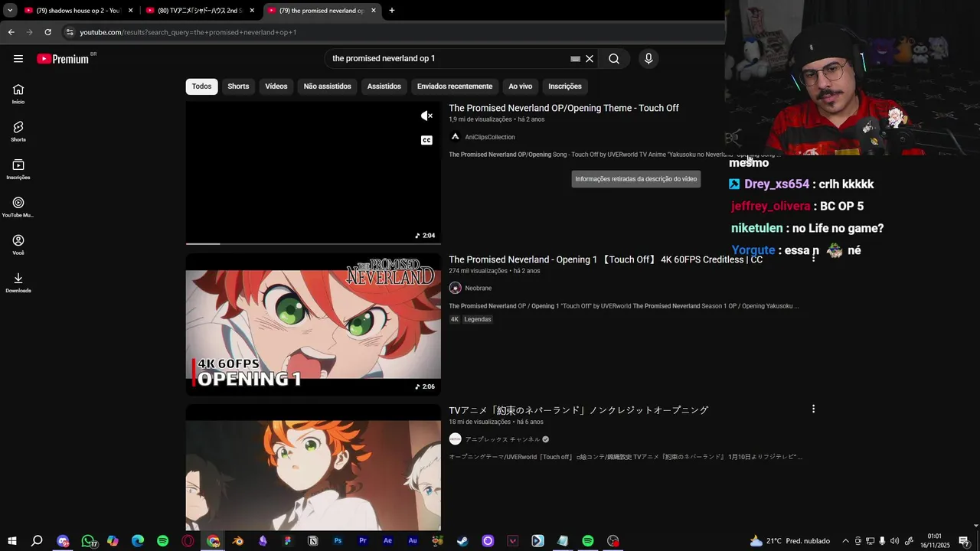Open Downloads in the left sidebar
The image size is (980, 551).
click(18, 282)
